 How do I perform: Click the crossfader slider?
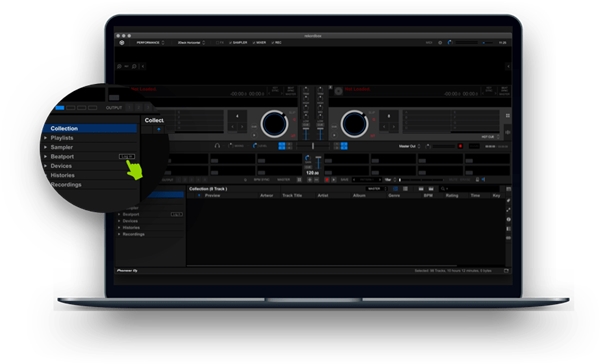pos(313,146)
